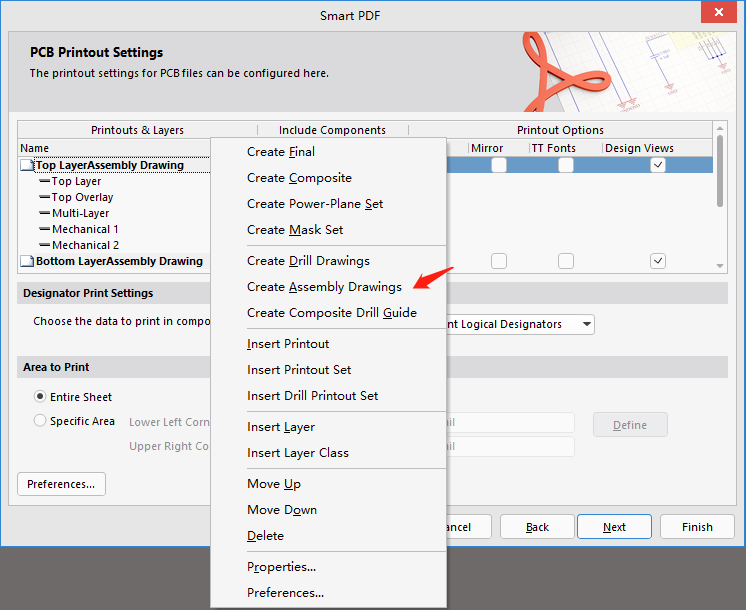Click the Bottom LayerAssembly Drawing page icon
The height and width of the screenshot is (610, 746).
pos(27,262)
